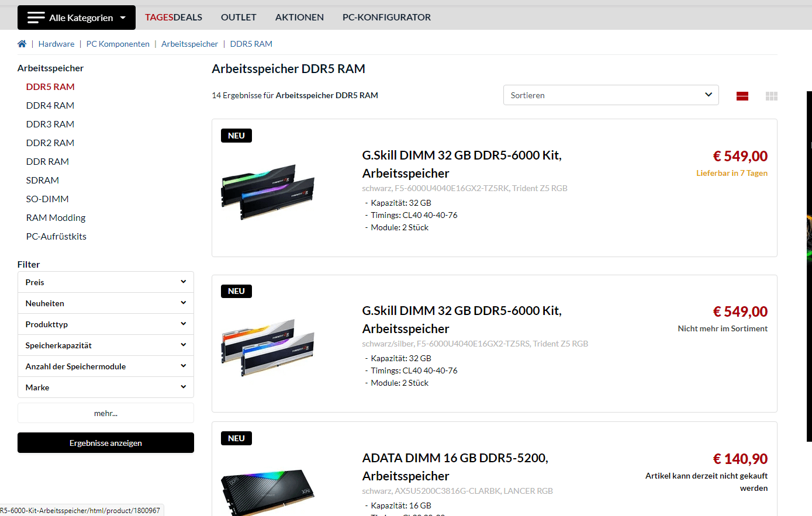The height and width of the screenshot is (516, 812).
Task: Open the black G.Skill Trident Z5 RGB image
Action: [x=268, y=192]
